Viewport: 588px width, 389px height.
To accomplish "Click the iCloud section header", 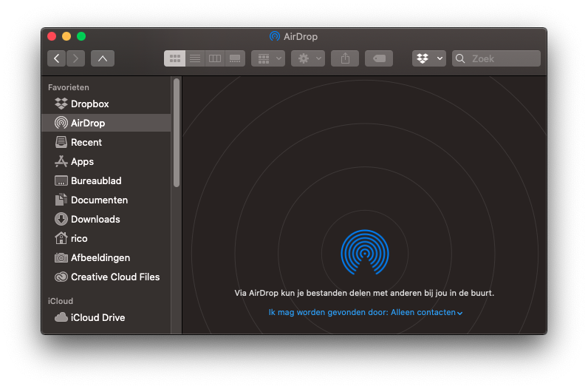I will coord(61,301).
